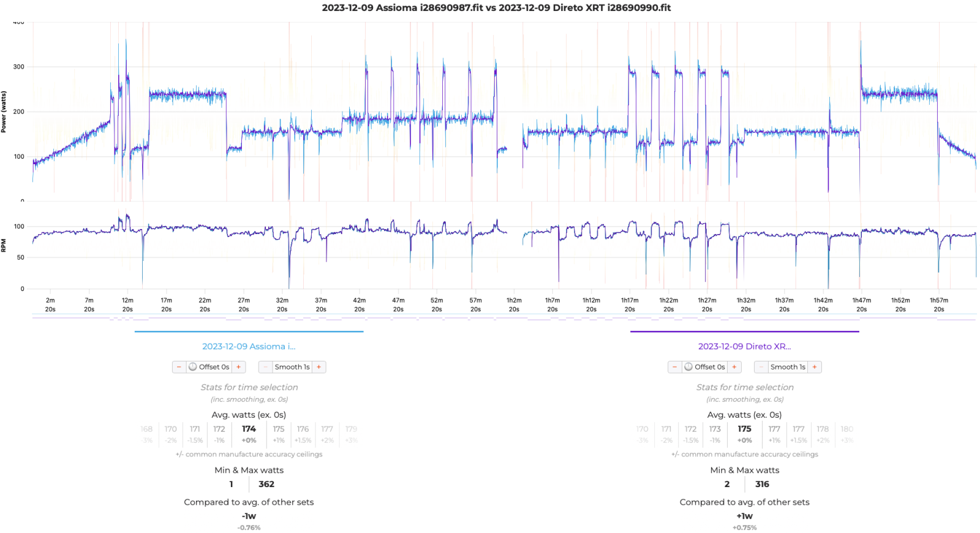Click Assioma average watts value 174
The width and height of the screenshot is (980, 533).
[249, 429]
